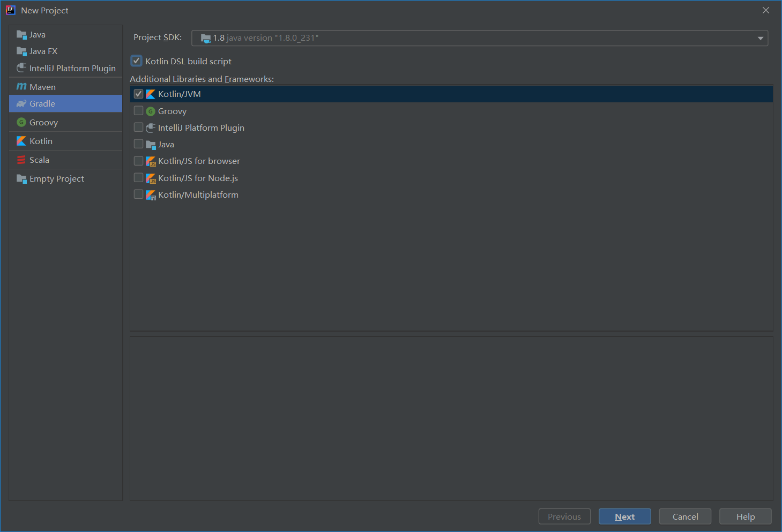Select the Groovy icon in the frameworks list

click(x=151, y=111)
